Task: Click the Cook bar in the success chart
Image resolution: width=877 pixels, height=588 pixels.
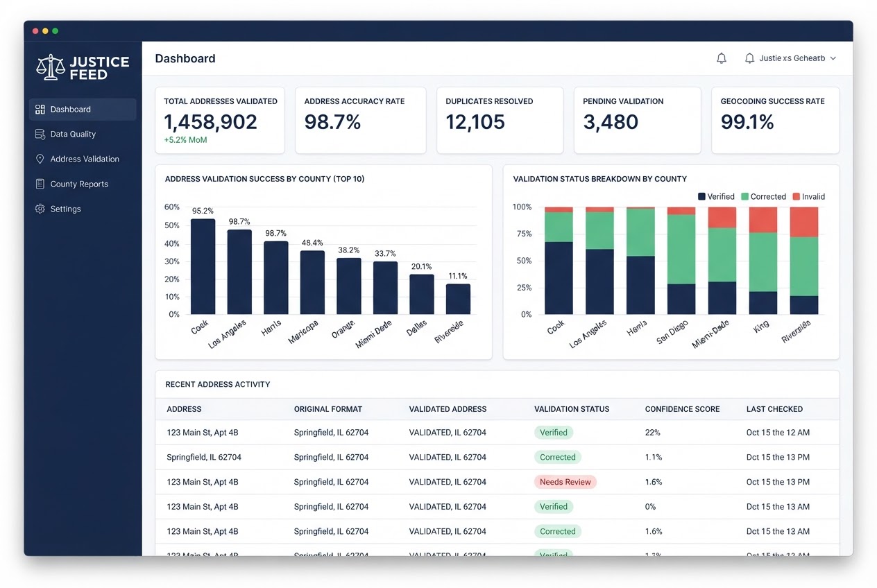Action: point(203,267)
